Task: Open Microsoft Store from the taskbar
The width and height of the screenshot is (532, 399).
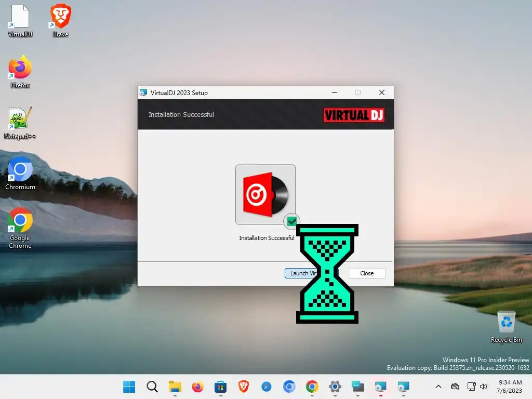Action: (220, 387)
